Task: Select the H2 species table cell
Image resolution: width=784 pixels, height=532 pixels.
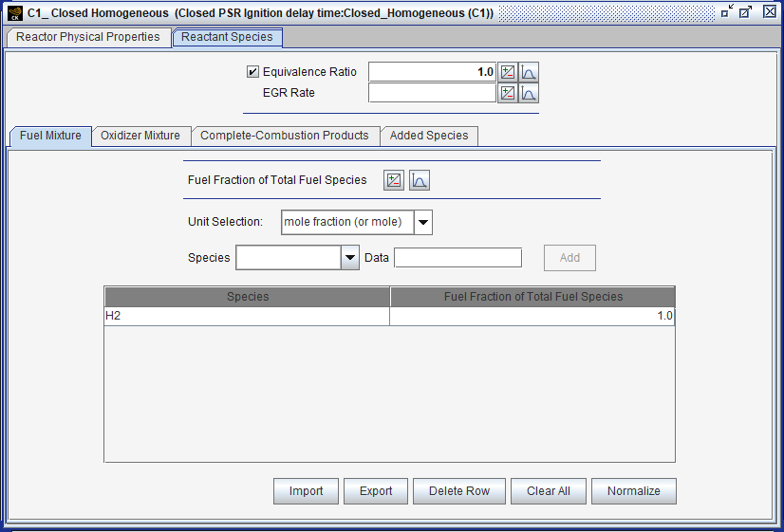Action: click(x=247, y=316)
